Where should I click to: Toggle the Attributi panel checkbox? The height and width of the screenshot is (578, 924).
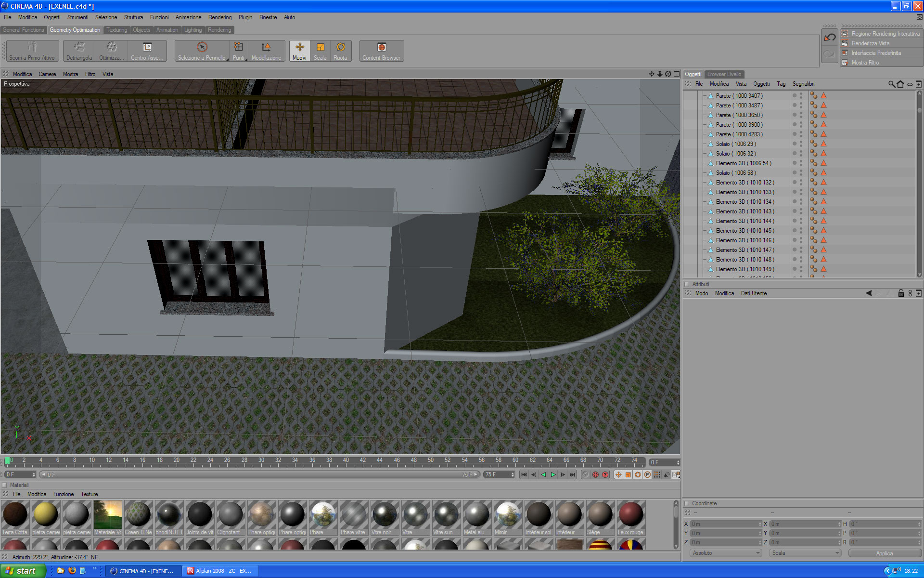point(687,284)
